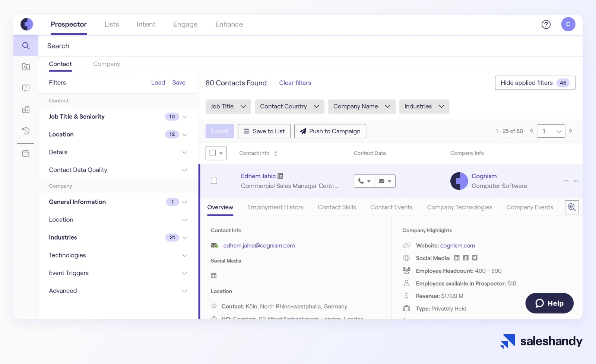This screenshot has height=364, width=596.
Task: Collapse the Edhem Jahic contact row
Action: (x=576, y=181)
